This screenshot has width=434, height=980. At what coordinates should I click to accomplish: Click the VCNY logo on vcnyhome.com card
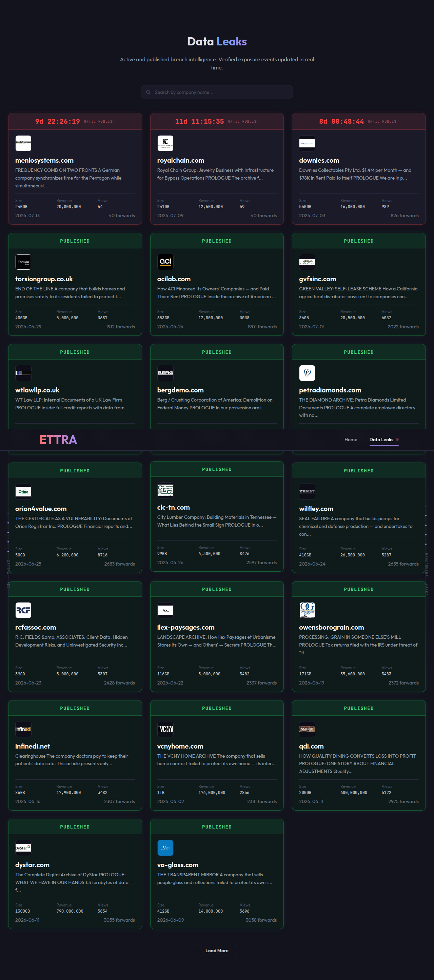(165, 729)
